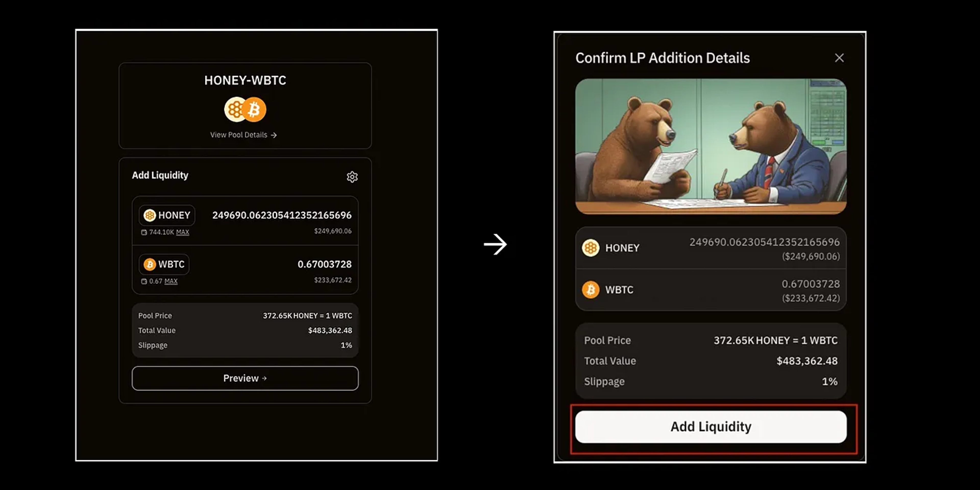Click the bears illustration in the dialog
980x490 pixels.
711,146
